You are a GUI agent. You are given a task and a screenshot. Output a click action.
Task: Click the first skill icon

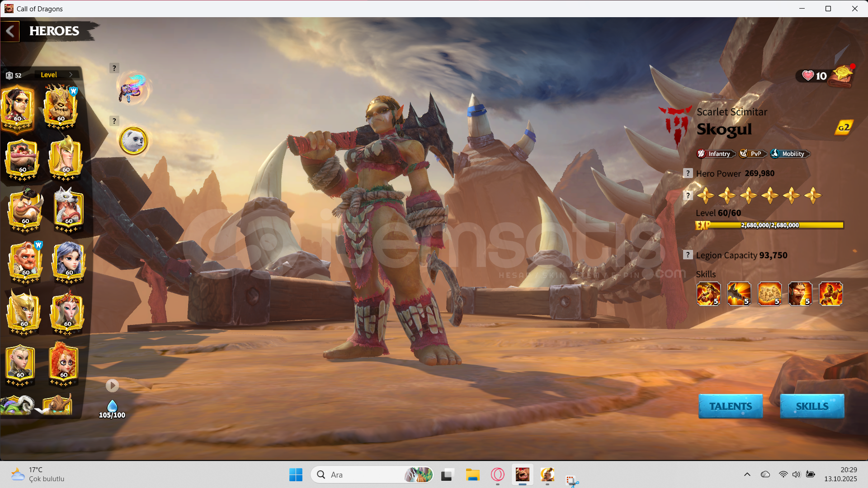click(x=708, y=294)
